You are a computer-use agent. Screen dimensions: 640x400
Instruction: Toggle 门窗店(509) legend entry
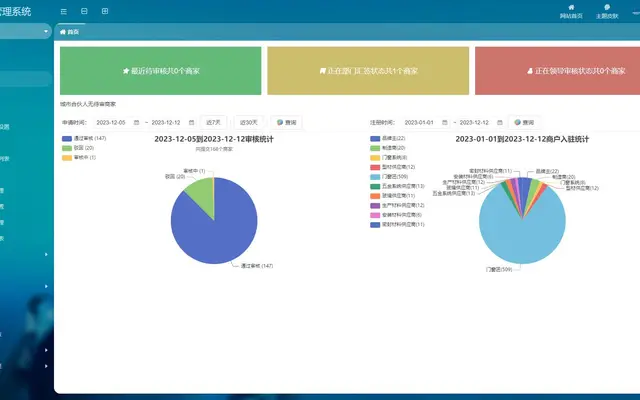pyautogui.click(x=389, y=177)
